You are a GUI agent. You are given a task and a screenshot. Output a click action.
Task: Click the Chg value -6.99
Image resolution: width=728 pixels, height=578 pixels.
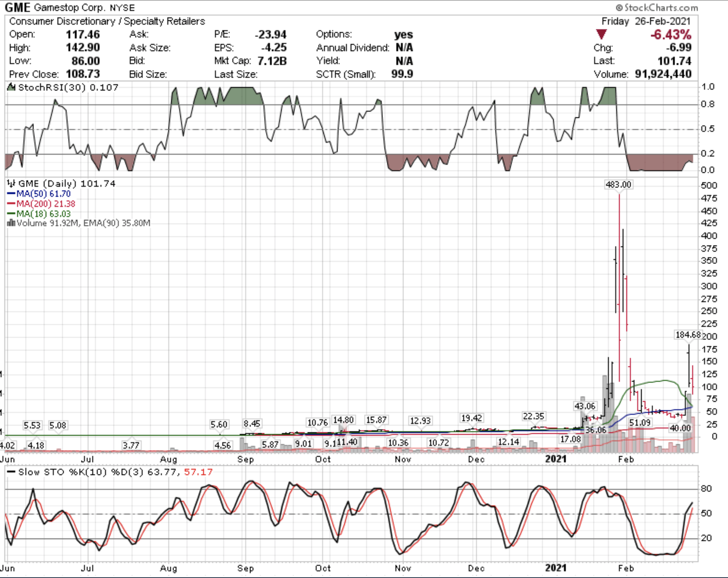[679, 48]
